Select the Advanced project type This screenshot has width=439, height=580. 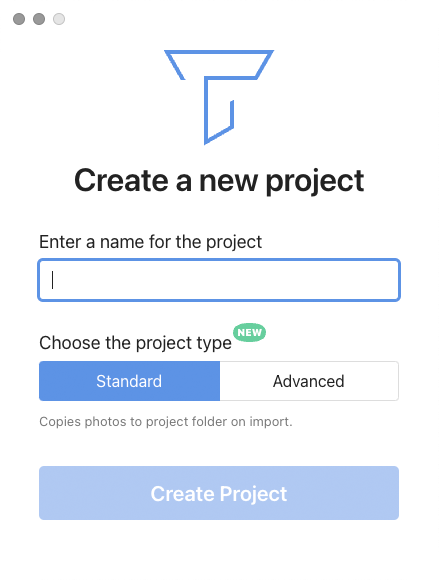point(309,381)
